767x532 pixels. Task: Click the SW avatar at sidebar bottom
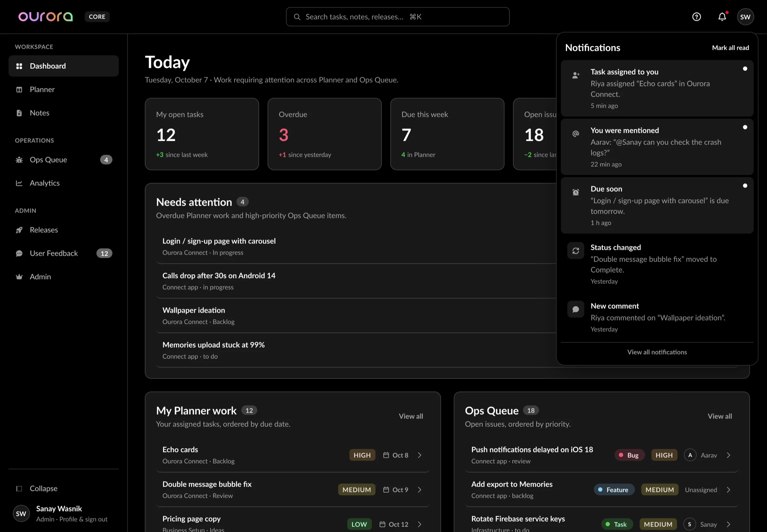[x=21, y=513]
